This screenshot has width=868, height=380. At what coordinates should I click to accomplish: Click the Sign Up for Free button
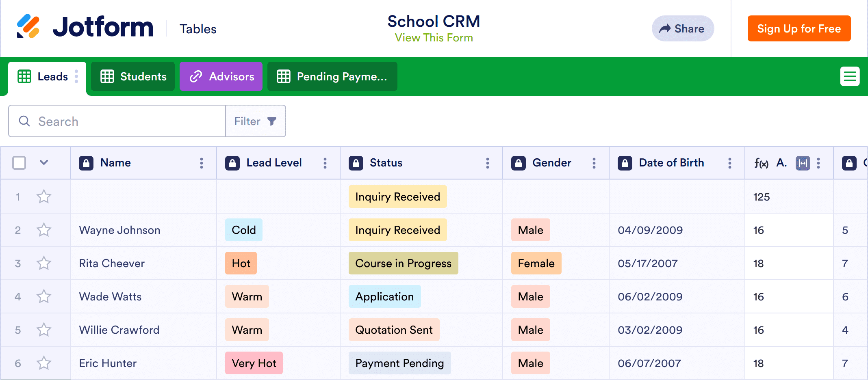pyautogui.click(x=799, y=29)
